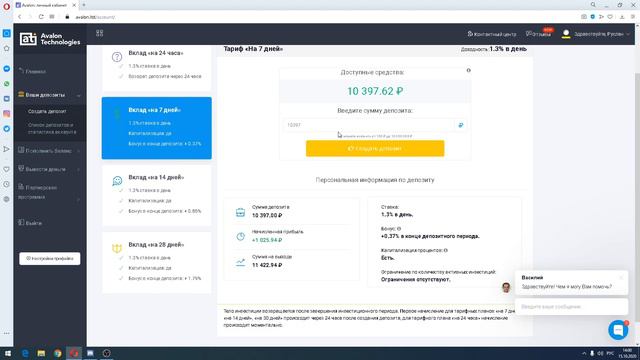The height and width of the screenshot is (360, 640).
Task: Click the info icon beside available funds
Action: pyautogui.click(x=469, y=70)
